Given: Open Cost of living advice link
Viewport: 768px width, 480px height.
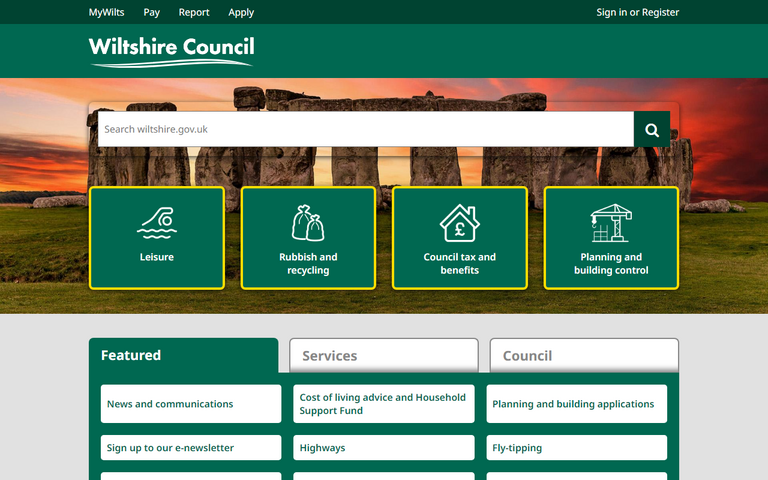Looking at the screenshot, I should tap(383, 404).
